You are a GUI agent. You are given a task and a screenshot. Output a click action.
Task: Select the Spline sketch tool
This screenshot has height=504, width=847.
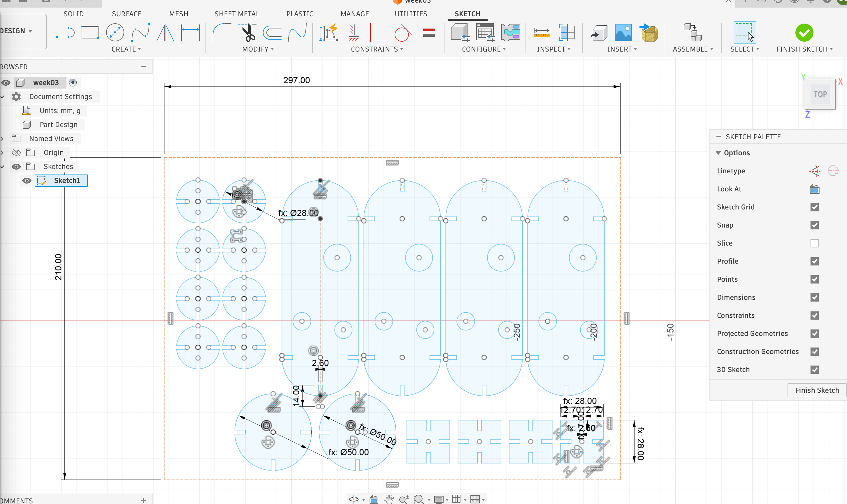[x=141, y=33]
